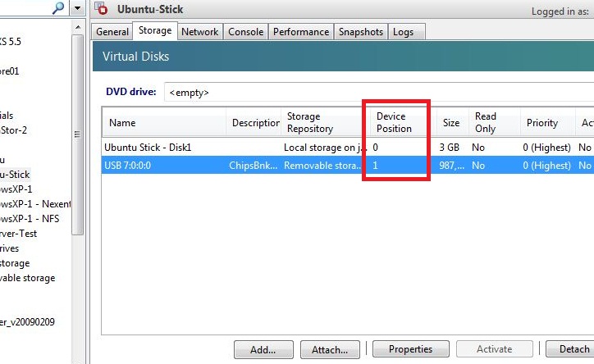Open the Network tab
The width and height of the screenshot is (594, 364).
pyautogui.click(x=199, y=32)
